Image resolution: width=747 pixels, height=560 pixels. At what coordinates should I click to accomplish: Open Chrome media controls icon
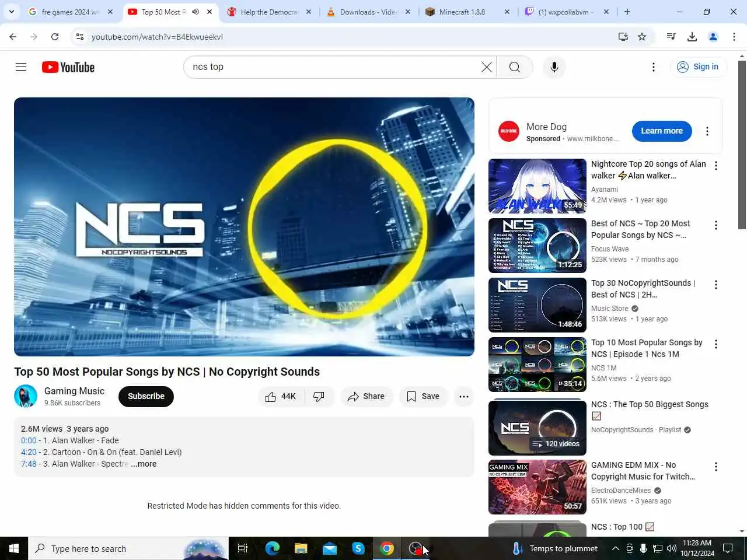(671, 37)
